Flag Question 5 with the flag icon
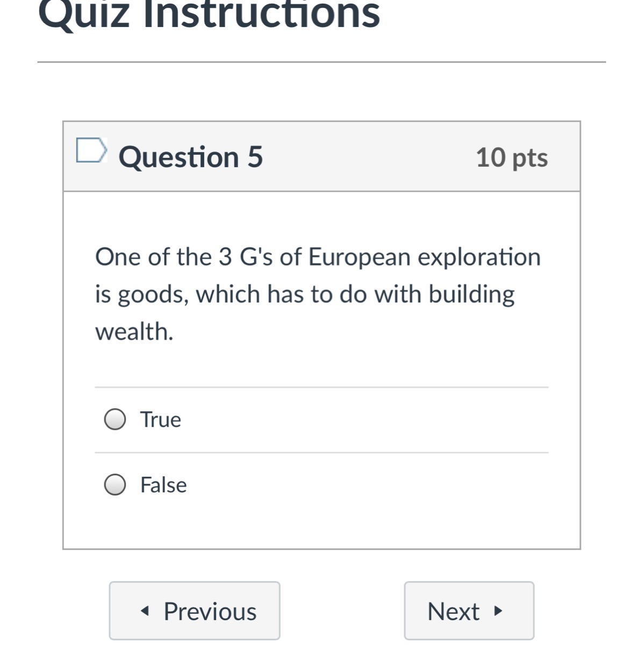The image size is (644, 645). pyautogui.click(x=90, y=150)
